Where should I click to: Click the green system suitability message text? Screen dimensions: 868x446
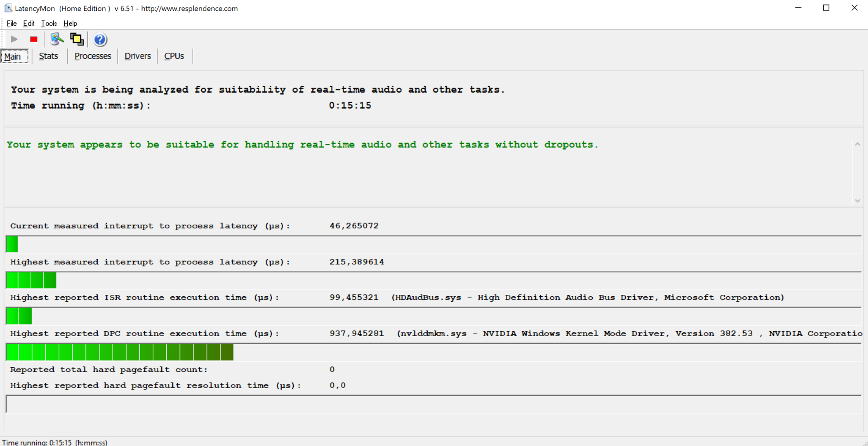coord(302,145)
